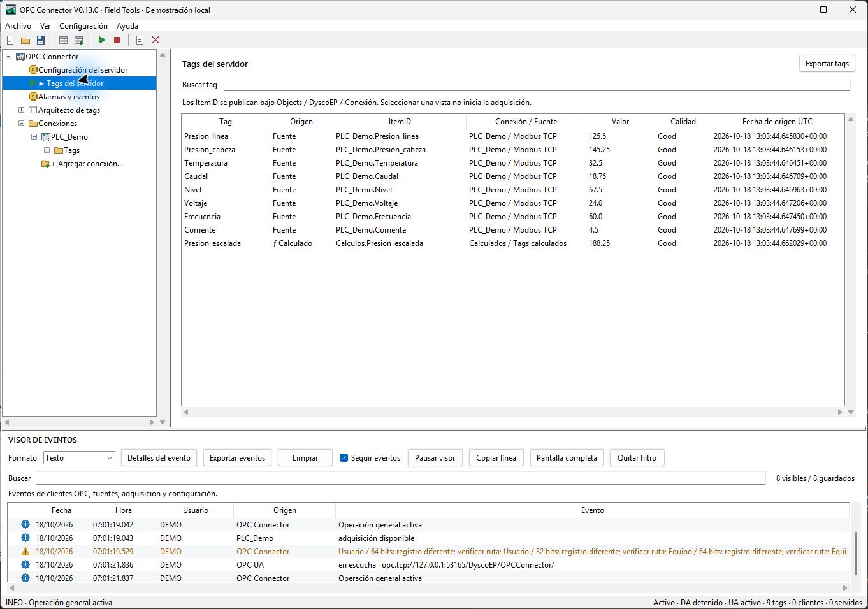Click the Agregar conexión folder-plus icon
Viewport: 868px width, 609px height.
pos(45,164)
